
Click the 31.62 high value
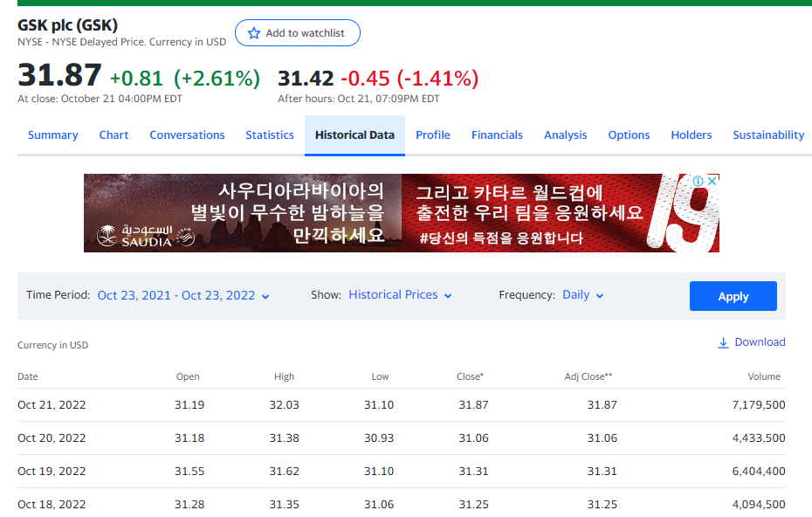tap(285, 472)
